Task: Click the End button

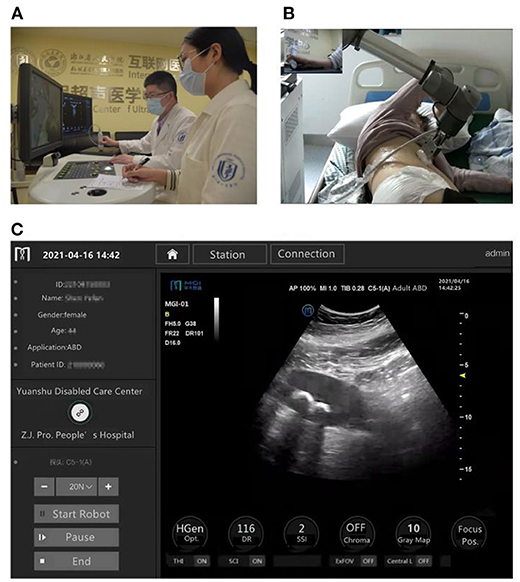Action: (x=76, y=561)
